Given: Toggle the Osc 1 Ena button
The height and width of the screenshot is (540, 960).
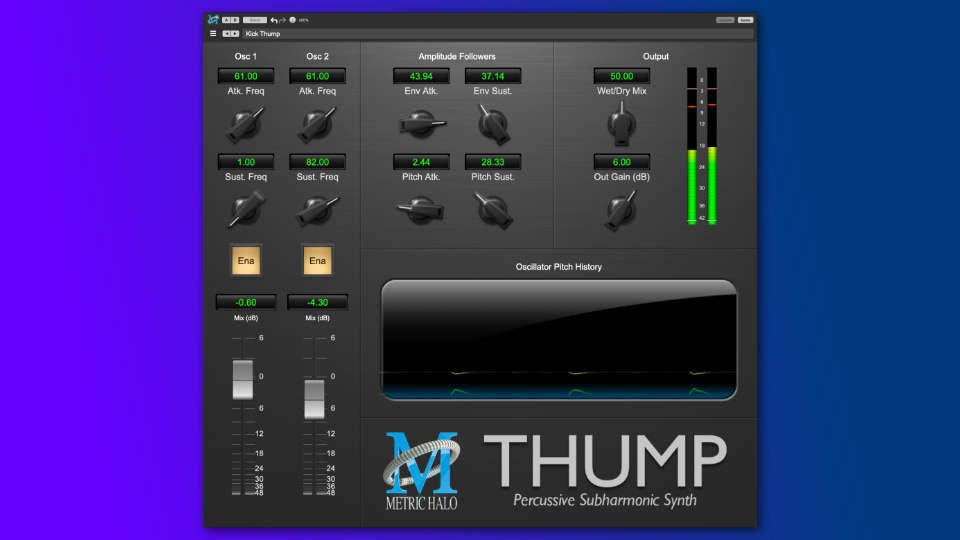Looking at the screenshot, I should pyautogui.click(x=246, y=261).
